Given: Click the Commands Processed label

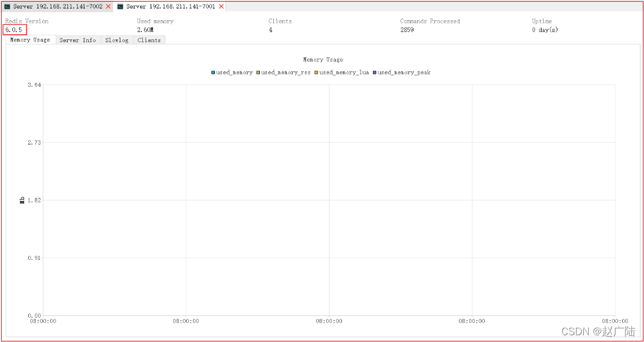Looking at the screenshot, I should pos(430,21).
